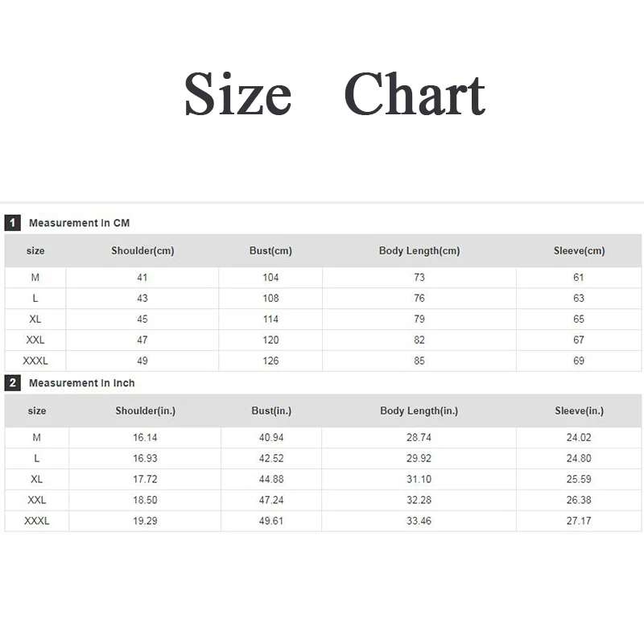Screen dimensions: 644x644
Task: Click the Shoulder(cm) column header
Action: pyautogui.click(x=142, y=251)
